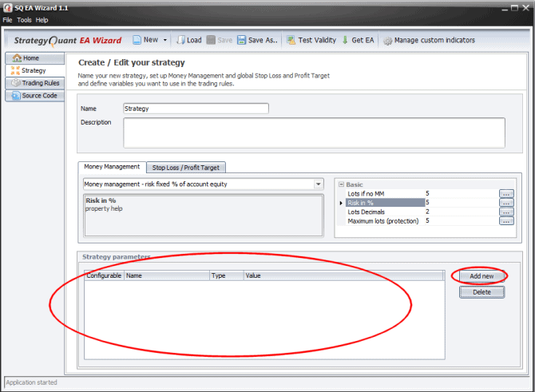Click the Value column header
This screenshot has width=535, height=392.
coord(344,275)
